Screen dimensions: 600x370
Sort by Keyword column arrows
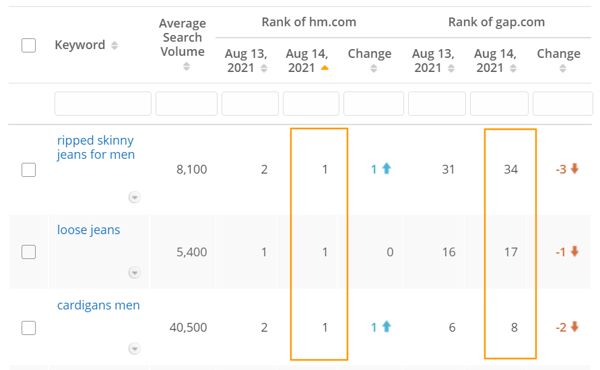(114, 46)
